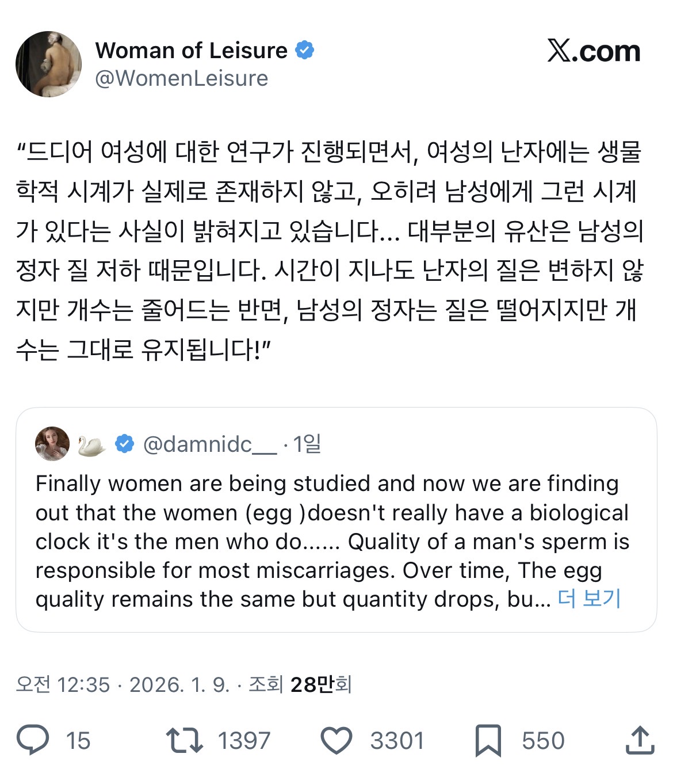
Task: Click the quoted tweet's blue verified badge
Action: [x=125, y=444]
